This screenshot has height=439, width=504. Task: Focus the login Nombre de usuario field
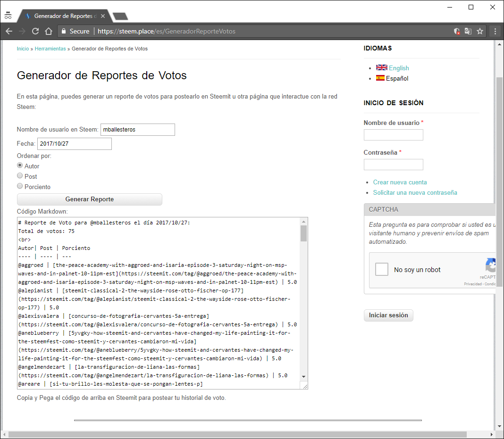click(x=393, y=134)
